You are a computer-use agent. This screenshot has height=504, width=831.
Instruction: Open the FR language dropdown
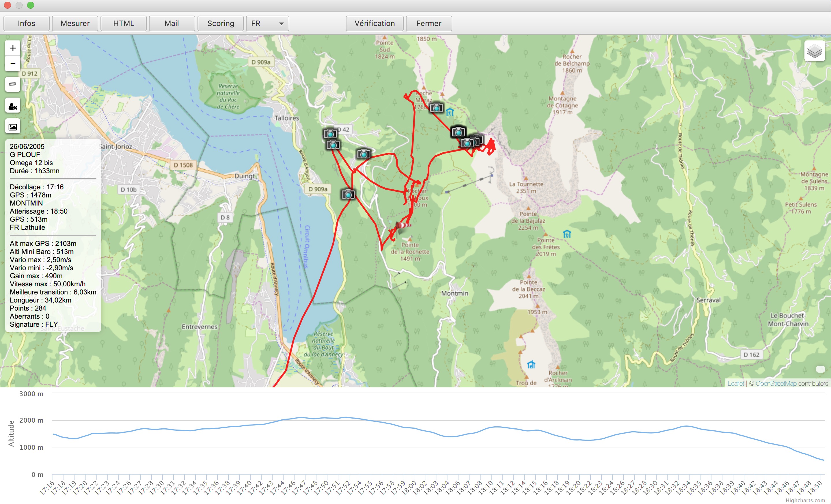click(x=267, y=23)
